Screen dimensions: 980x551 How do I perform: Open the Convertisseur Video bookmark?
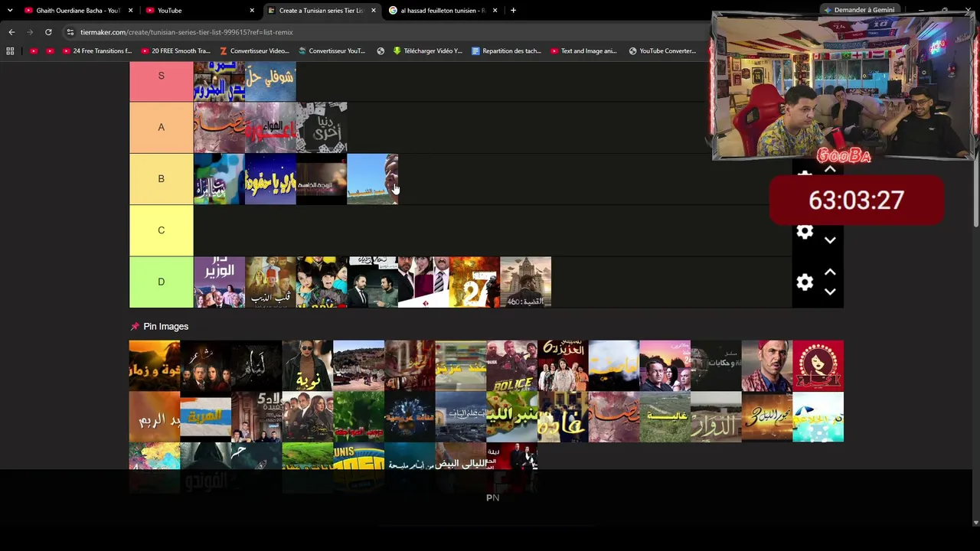(254, 51)
